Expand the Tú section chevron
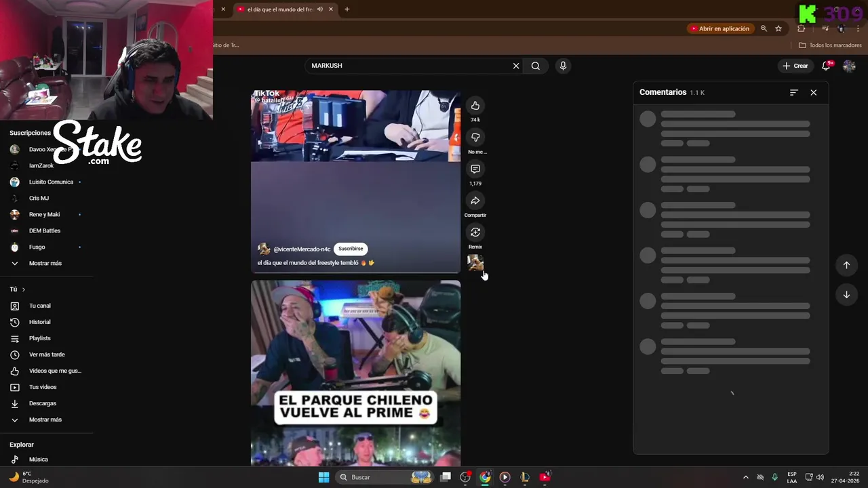 (23, 289)
